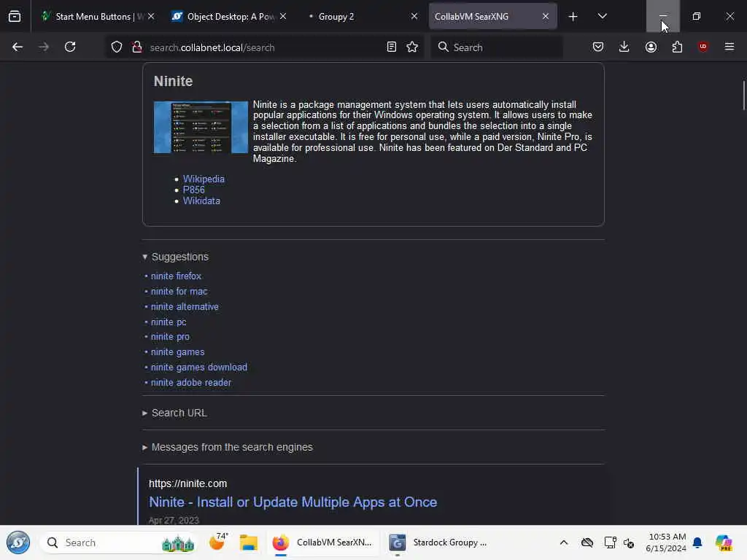
Task: Open a new tab with plus button
Action: point(573,17)
